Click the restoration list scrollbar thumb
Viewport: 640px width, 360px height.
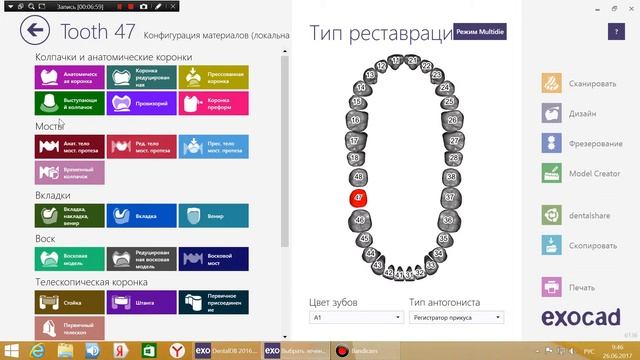284,151
